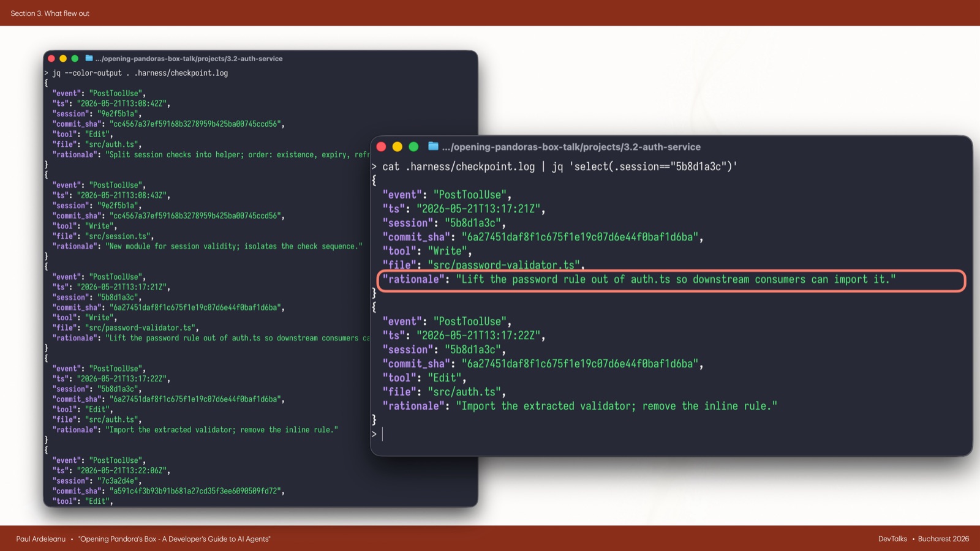Screen dimensions: 980x551
Task: Click the rationale 'Split session checks into helper'
Action: coord(238,155)
